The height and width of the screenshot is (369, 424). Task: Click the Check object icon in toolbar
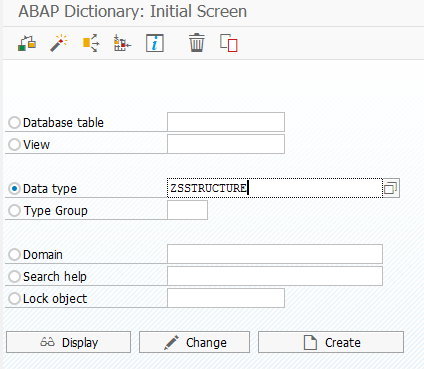[x=27, y=43]
